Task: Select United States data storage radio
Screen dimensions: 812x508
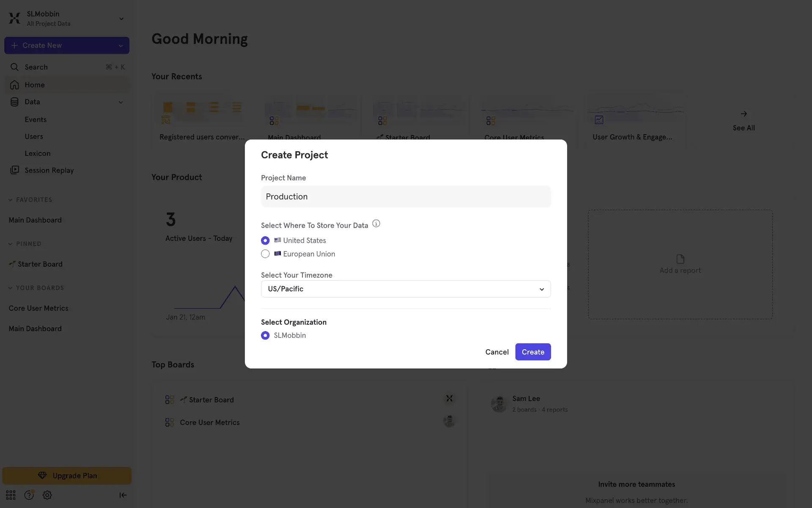Action: (265, 240)
